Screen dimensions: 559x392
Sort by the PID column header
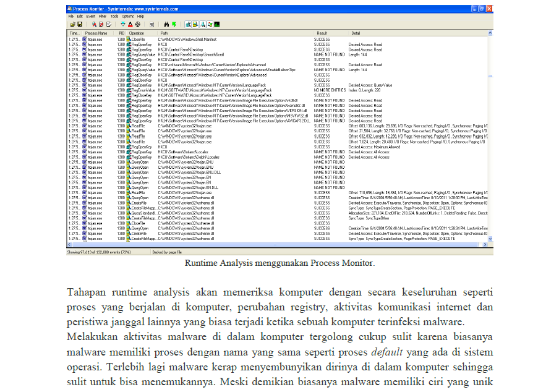coord(121,33)
